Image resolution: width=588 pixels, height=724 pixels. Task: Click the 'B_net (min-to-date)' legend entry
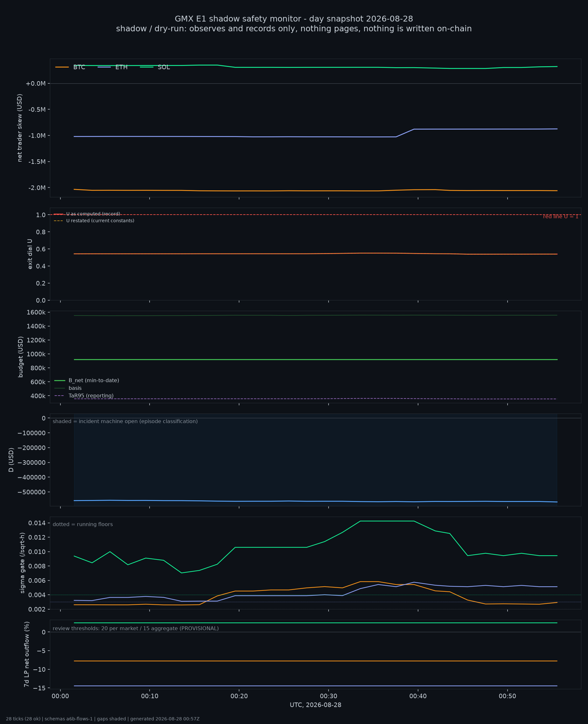coord(87,380)
